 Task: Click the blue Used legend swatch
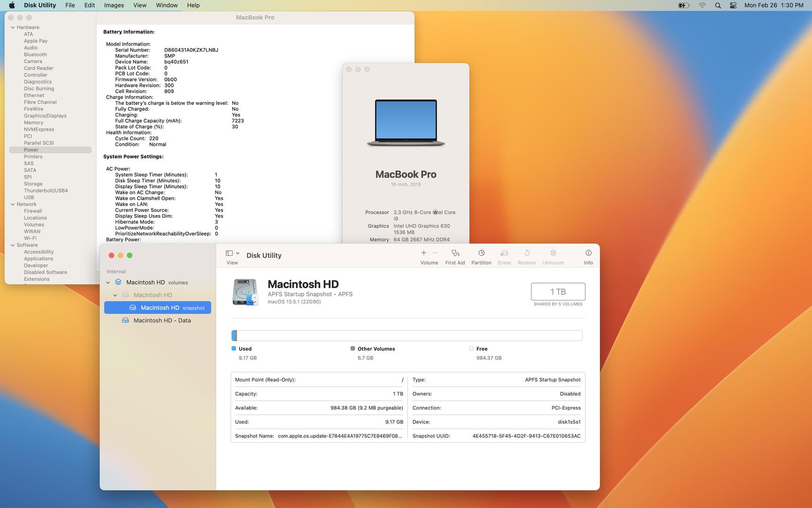pyautogui.click(x=234, y=349)
